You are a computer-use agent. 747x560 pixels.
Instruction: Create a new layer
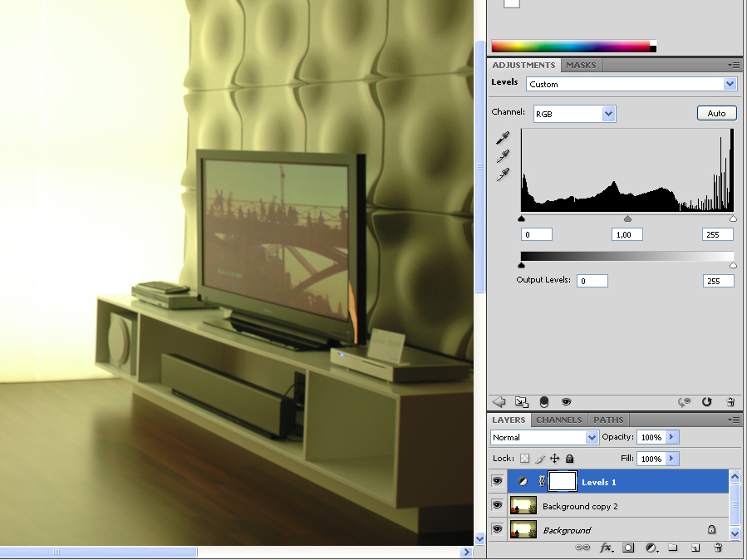[x=695, y=548]
